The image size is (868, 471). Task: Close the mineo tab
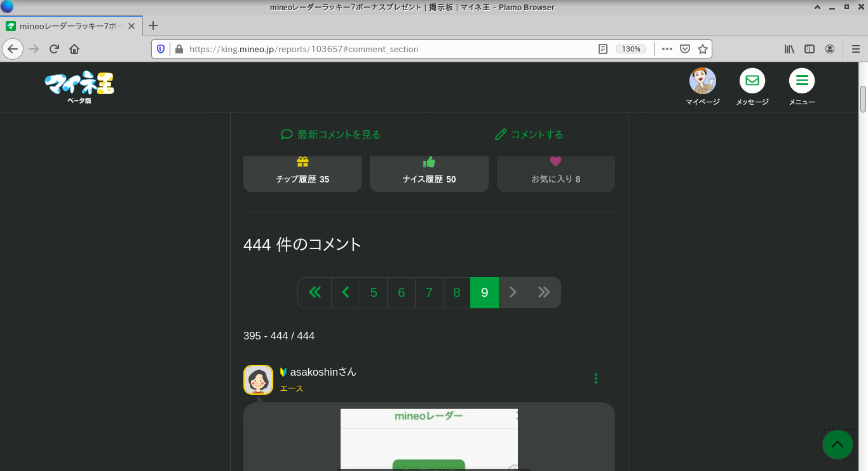(132, 27)
